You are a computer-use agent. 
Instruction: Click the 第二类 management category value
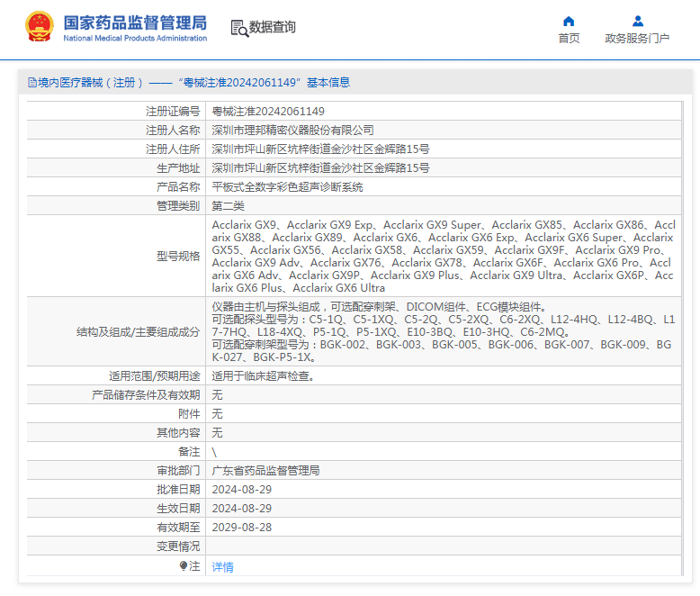[x=228, y=206]
